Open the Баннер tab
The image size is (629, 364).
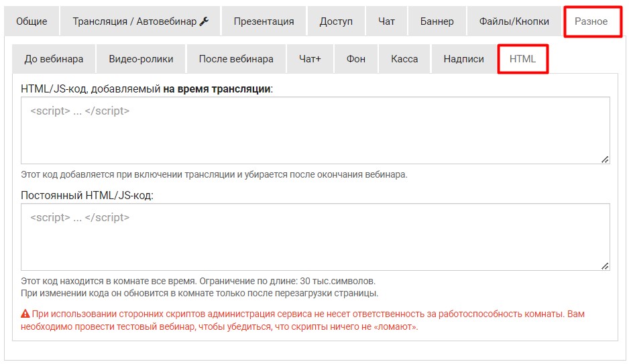tap(437, 21)
